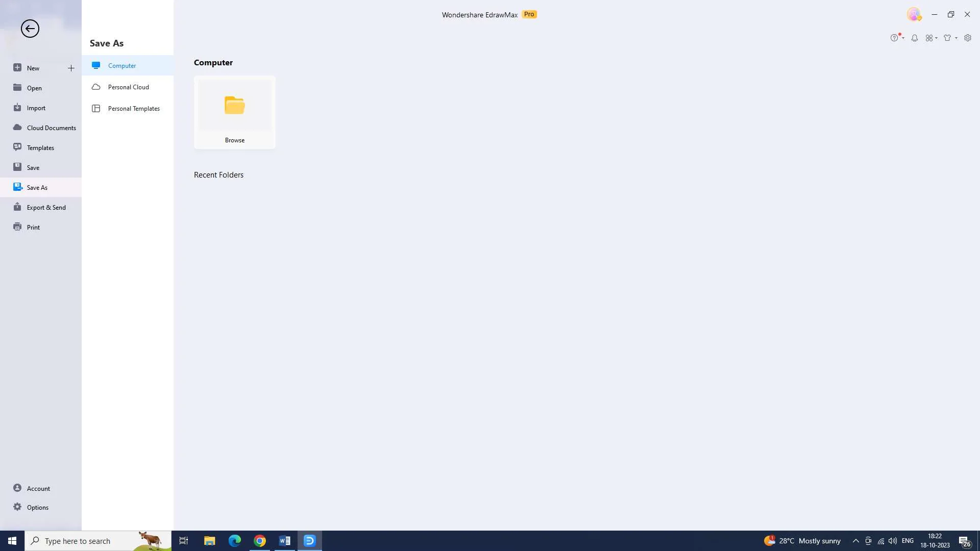980x551 pixels.
Task: Click the Open file icon
Action: (x=17, y=87)
